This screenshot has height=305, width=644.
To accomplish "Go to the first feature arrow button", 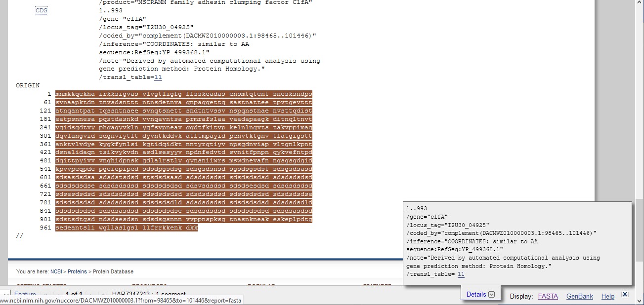I will coord(45,295).
